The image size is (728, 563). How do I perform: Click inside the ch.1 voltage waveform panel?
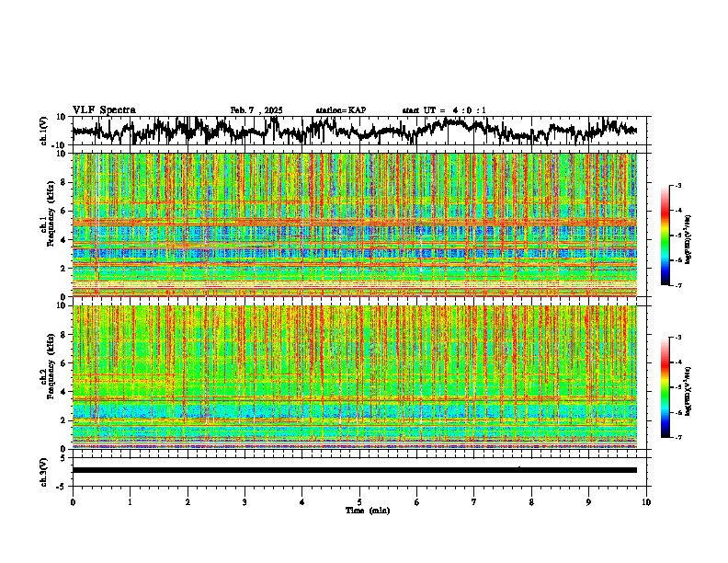359,131
